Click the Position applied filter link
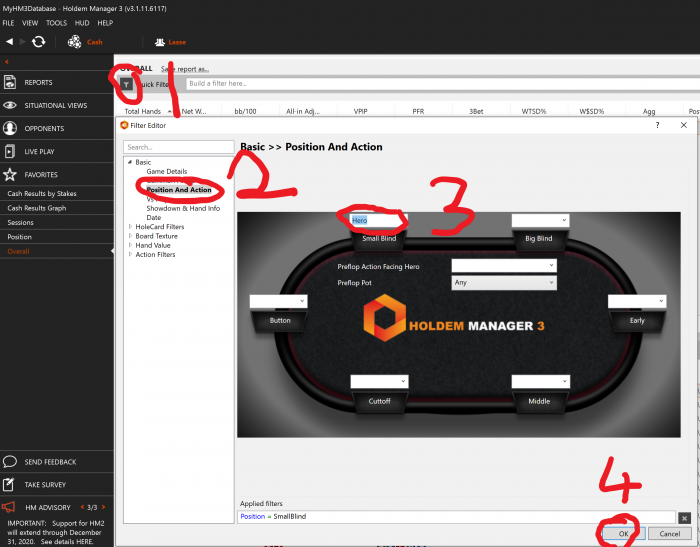This screenshot has height=547, width=700. click(253, 516)
